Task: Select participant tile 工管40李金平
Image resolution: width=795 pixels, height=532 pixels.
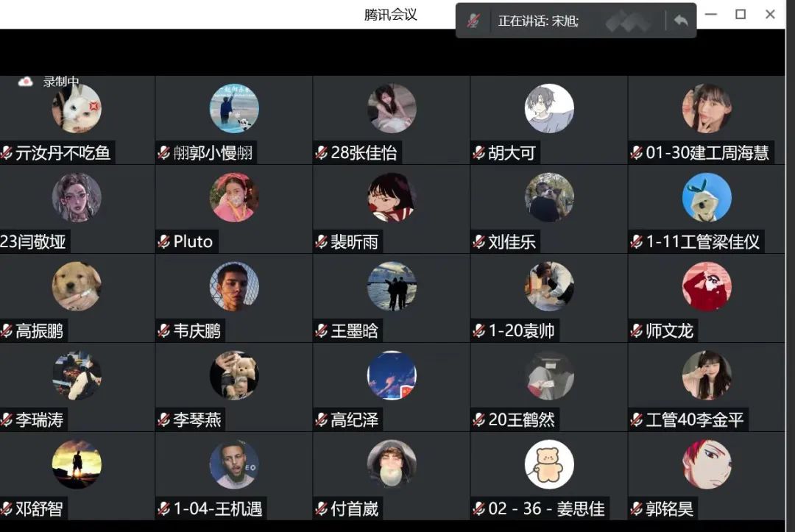Action: [706, 387]
